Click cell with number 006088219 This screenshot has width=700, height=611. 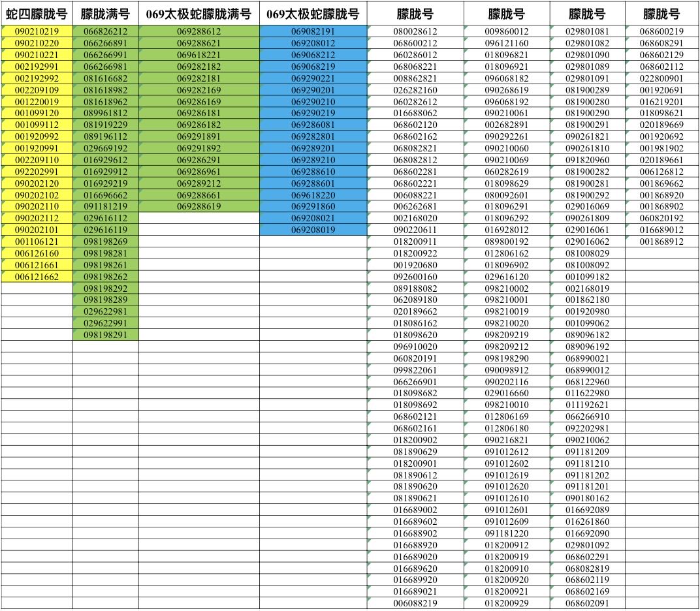pyautogui.click(x=415, y=603)
